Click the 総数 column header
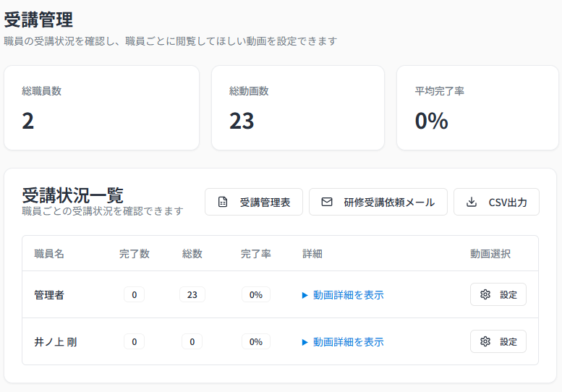 click(192, 254)
